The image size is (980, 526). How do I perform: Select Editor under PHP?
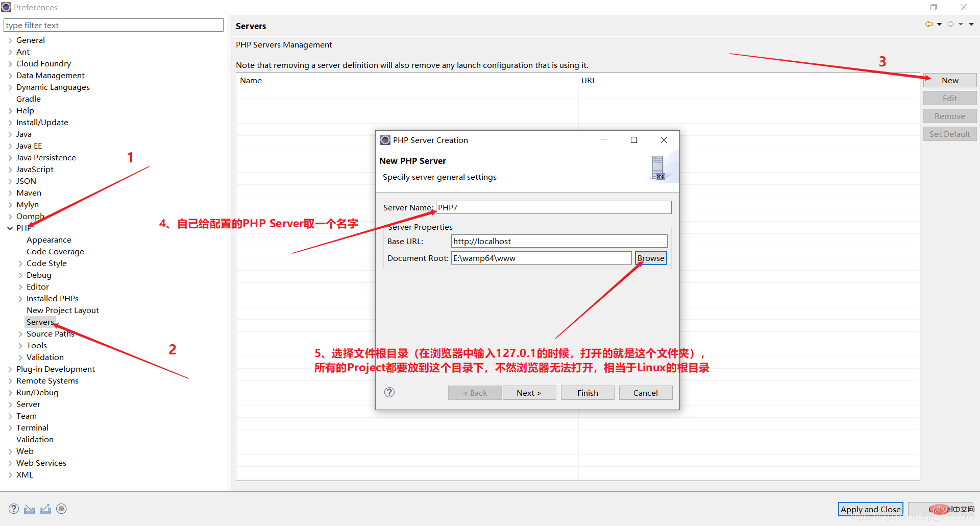[x=38, y=286]
